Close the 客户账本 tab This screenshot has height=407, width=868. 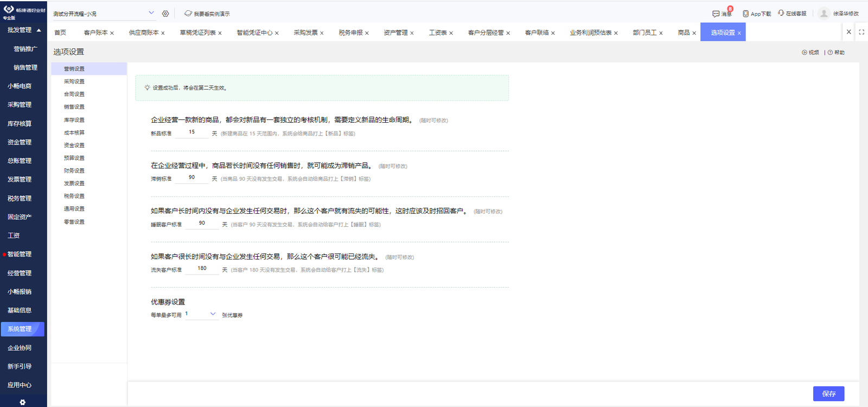point(112,33)
